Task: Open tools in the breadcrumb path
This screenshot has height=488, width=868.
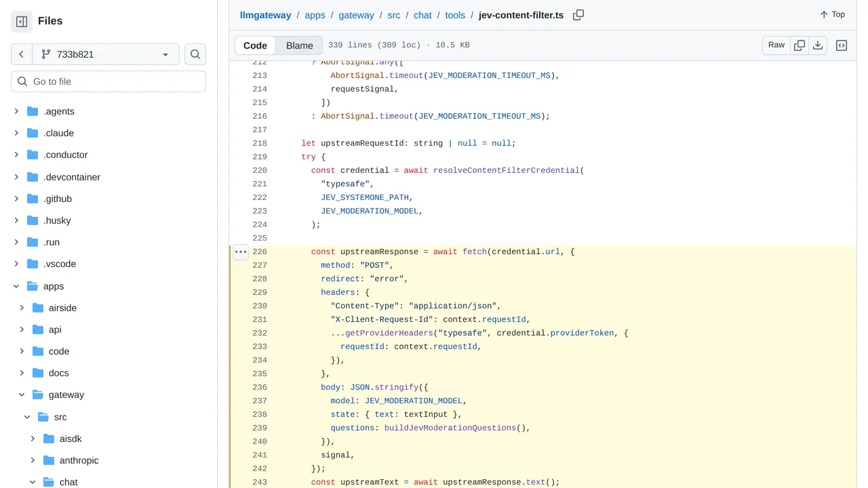Action: pyautogui.click(x=455, y=15)
